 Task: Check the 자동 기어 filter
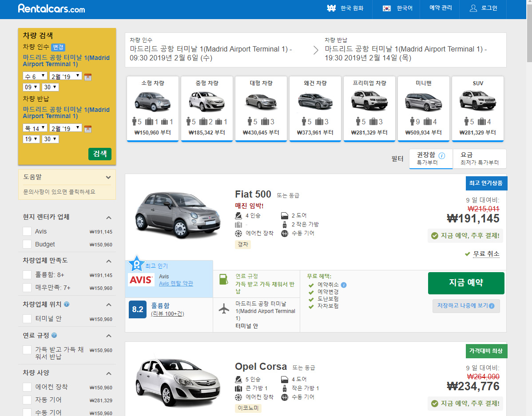click(27, 400)
